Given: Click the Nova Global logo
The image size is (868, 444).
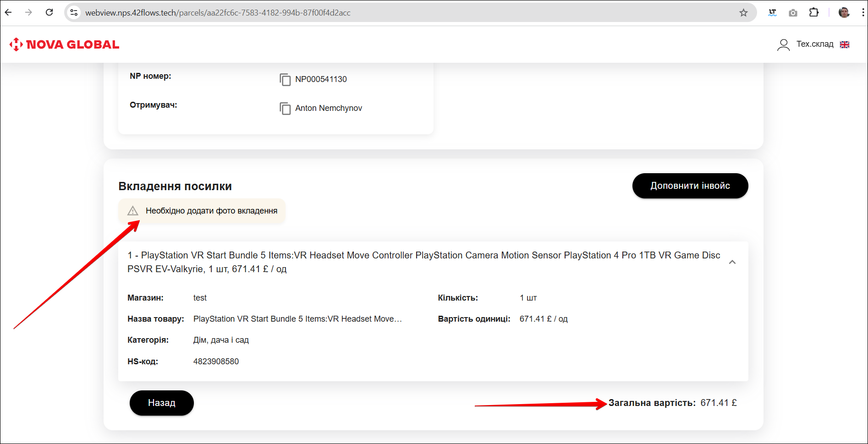Looking at the screenshot, I should tap(64, 44).
